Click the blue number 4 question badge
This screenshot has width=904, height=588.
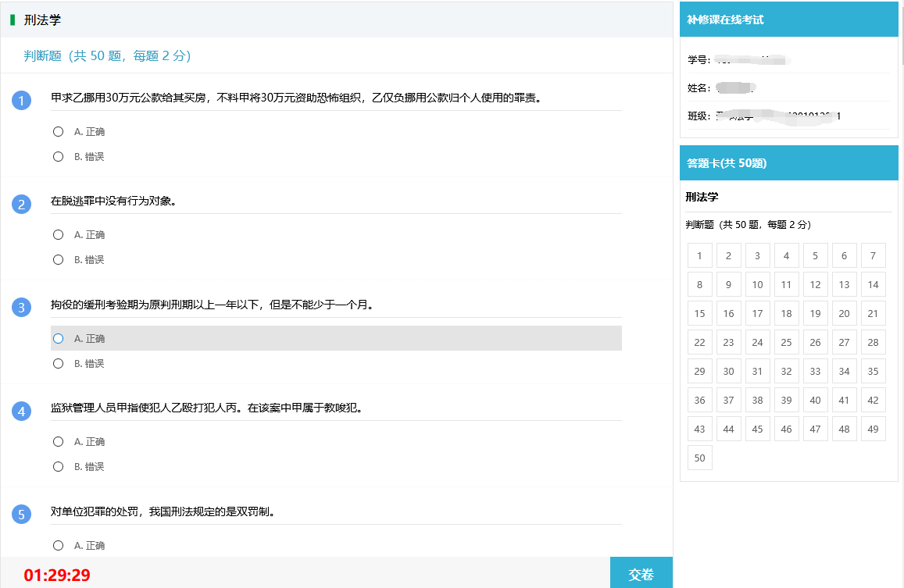22,411
